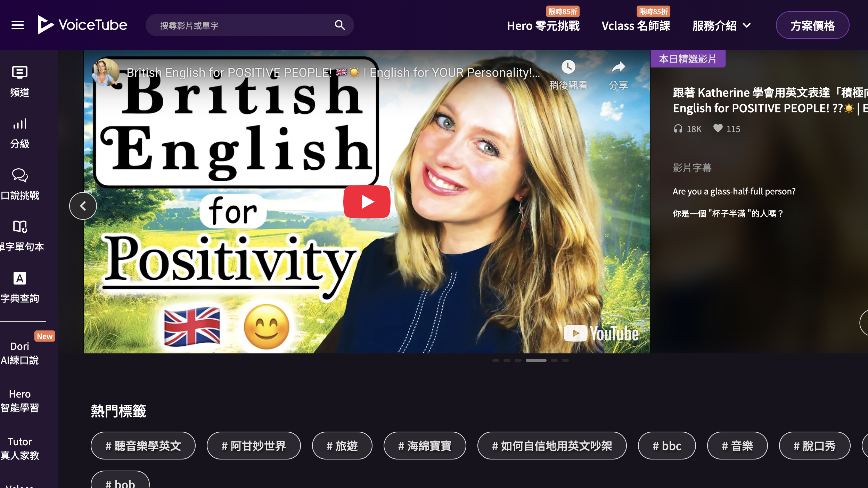Image resolution: width=868 pixels, height=488 pixels.
Task: Click the 限時85折 badge above Vclass
Action: coord(653,11)
